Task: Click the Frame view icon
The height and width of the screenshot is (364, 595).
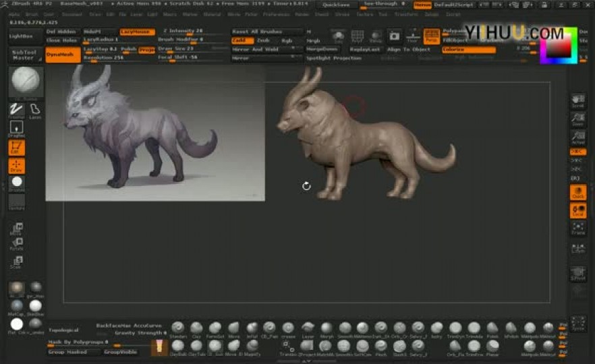Action: click(578, 229)
